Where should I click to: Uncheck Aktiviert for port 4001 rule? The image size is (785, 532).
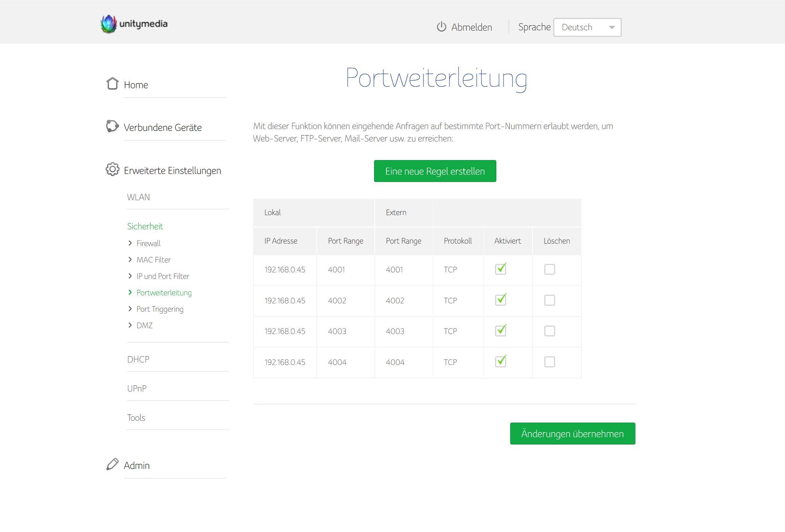click(501, 269)
